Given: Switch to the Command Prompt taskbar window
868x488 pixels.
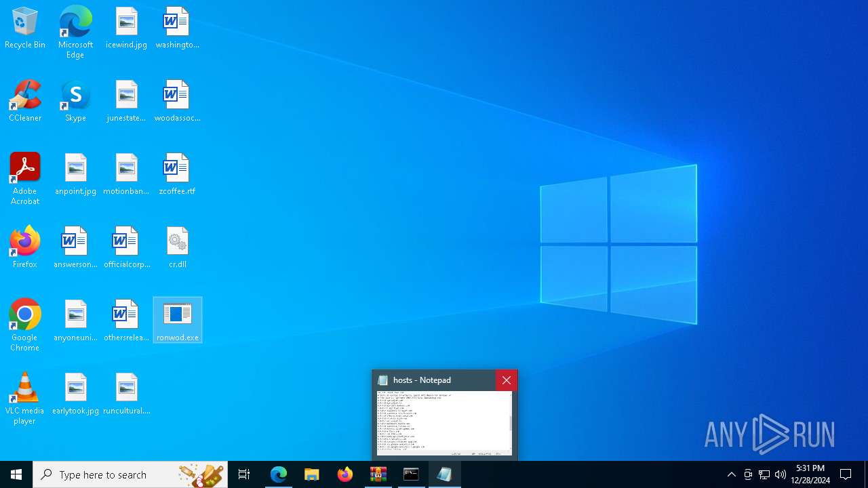Looking at the screenshot, I should [x=411, y=474].
